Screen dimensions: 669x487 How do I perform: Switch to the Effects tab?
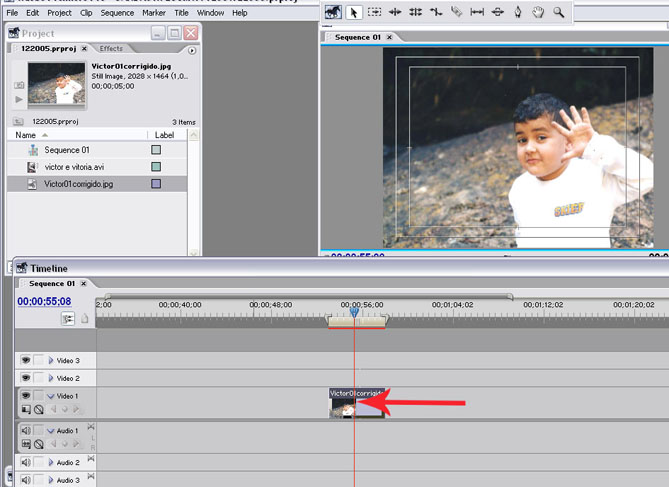[111, 48]
